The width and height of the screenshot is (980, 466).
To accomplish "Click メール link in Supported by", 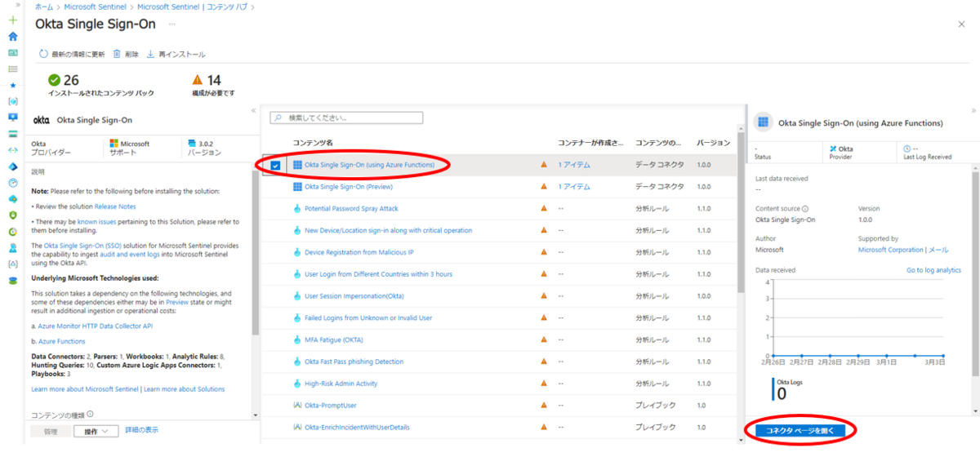I will click(x=938, y=250).
